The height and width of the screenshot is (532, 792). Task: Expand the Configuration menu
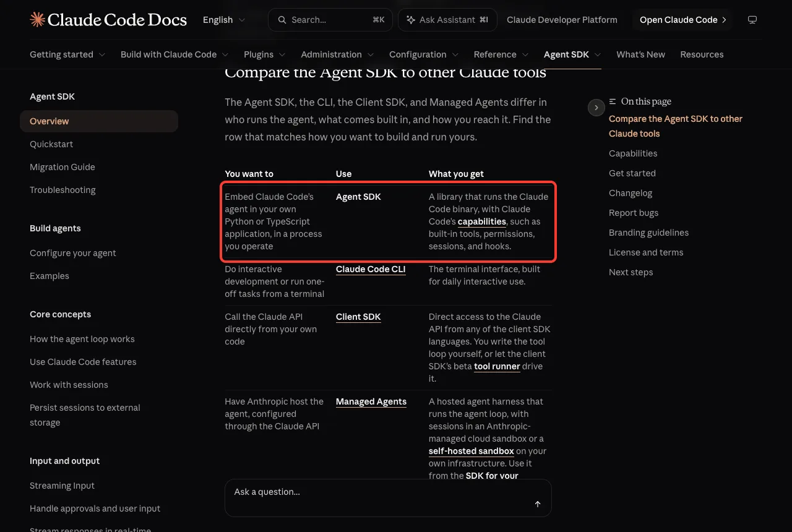coord(424,54)
